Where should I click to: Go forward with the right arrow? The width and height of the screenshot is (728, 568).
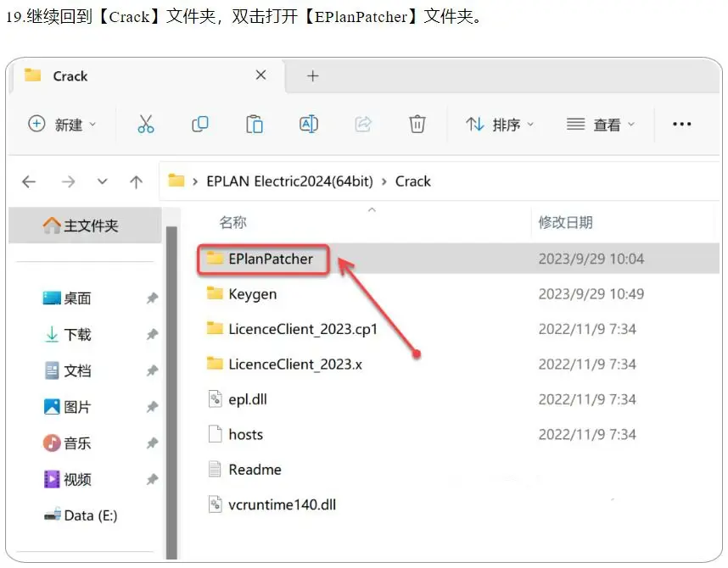point(68,181)
